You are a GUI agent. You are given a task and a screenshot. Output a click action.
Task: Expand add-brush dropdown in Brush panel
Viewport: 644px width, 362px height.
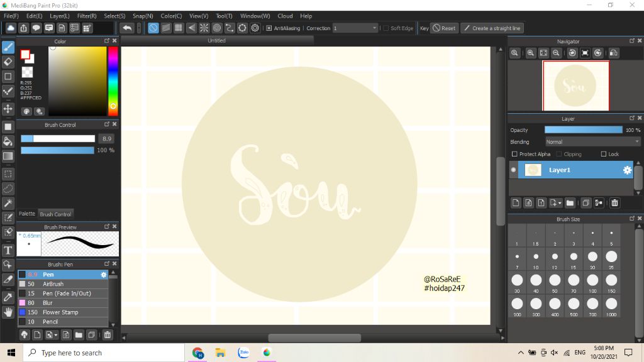pos(56,335)
